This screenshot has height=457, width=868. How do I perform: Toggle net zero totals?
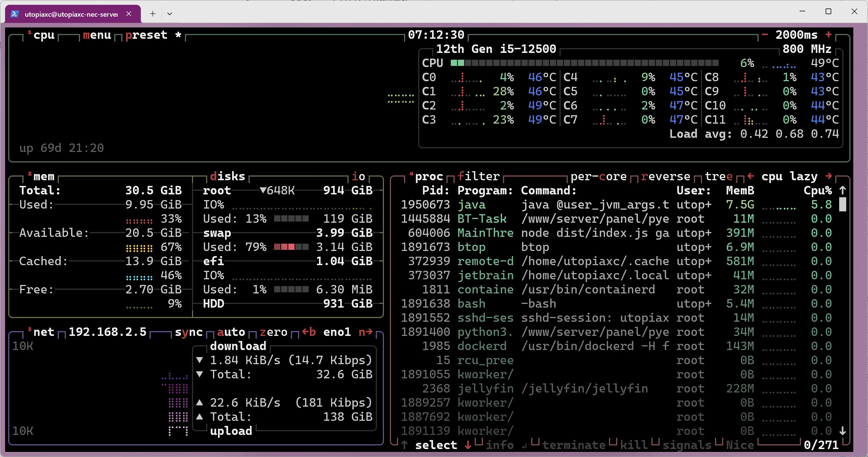[x=274, y=332]
